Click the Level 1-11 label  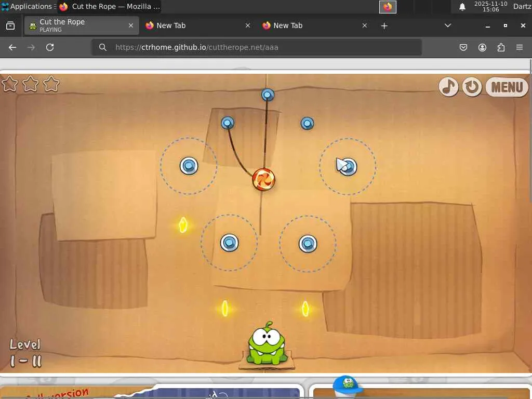[x=25, y=353]
